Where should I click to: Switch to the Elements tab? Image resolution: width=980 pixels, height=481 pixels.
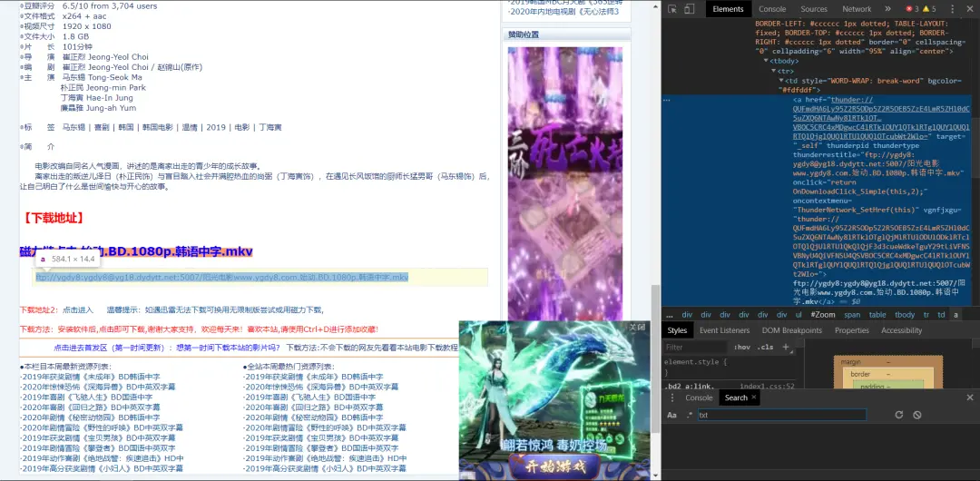coord(728,9)
